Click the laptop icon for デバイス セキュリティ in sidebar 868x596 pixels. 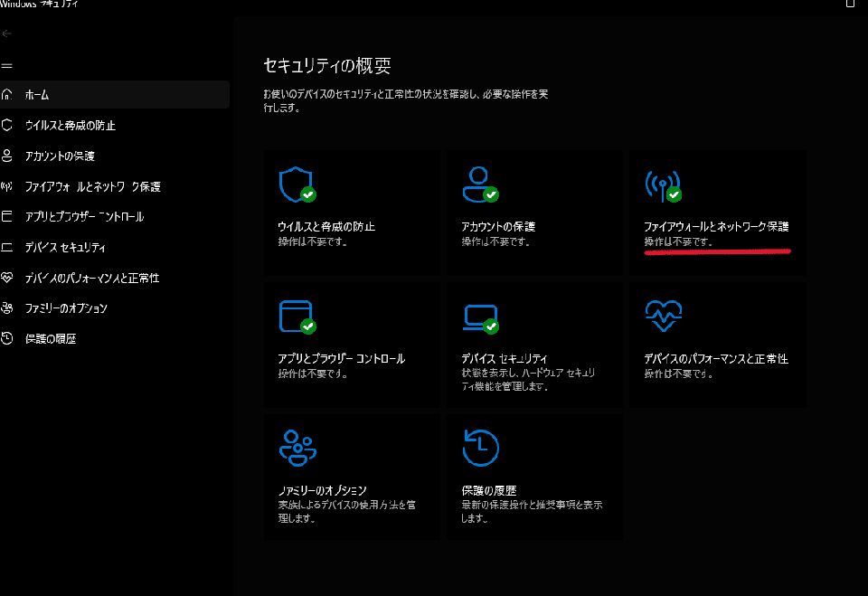coord(6,247)
